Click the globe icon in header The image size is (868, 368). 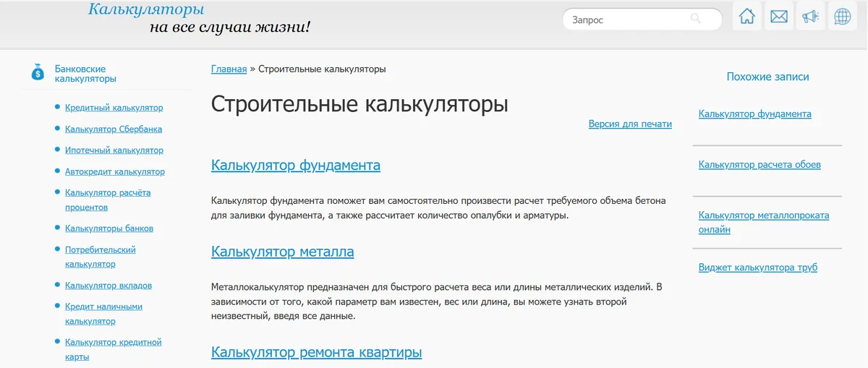843,17
